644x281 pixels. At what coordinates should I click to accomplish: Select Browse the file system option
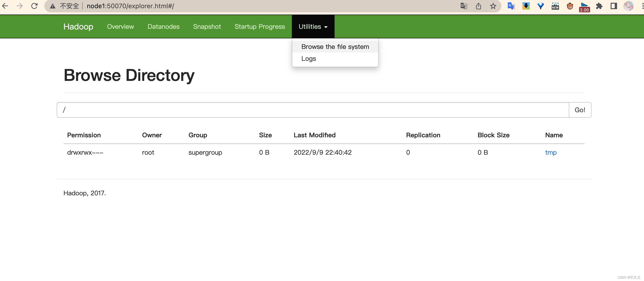coord(335,46)
